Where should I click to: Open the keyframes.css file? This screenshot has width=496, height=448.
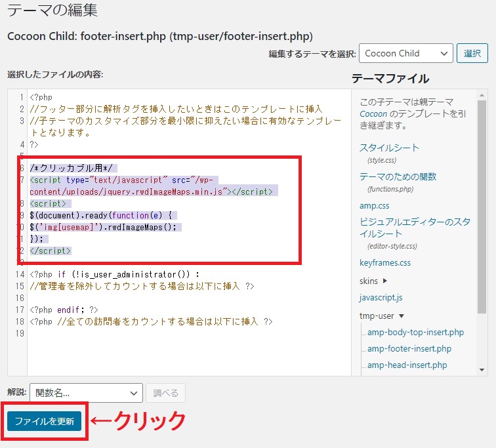385,263
